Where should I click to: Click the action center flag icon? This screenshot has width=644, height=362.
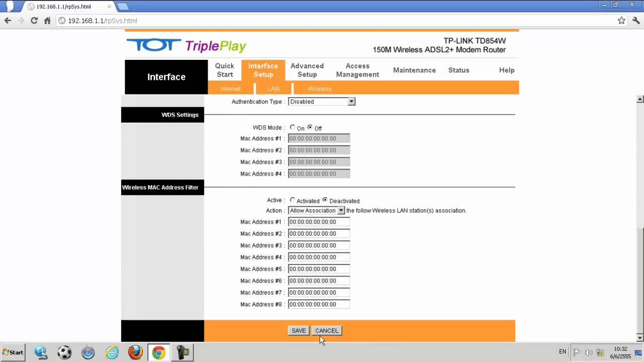[578, 352]
